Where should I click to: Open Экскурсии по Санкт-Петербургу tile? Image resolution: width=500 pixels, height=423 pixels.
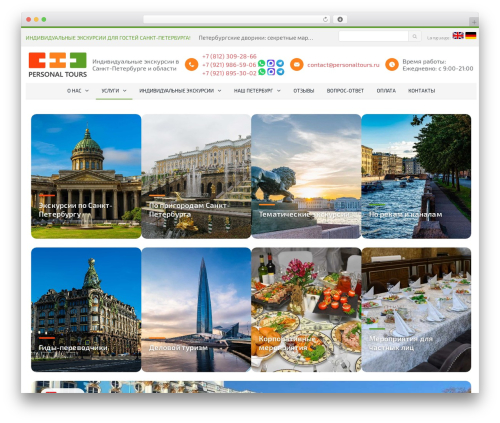[86, 176]
